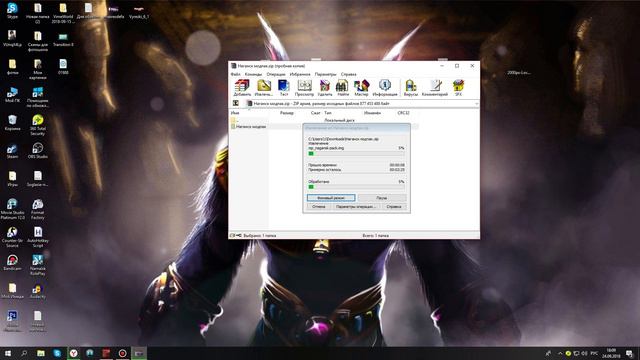Select the Bandicam desktop icon

pyautogui.click(x=12, y=262)
